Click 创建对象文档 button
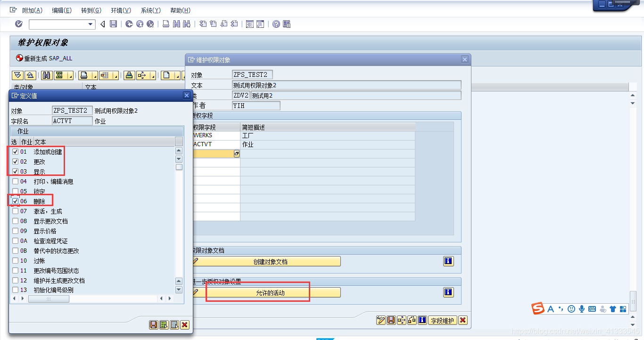The width and height of the screenshot is (644, 340). (267, 262)
